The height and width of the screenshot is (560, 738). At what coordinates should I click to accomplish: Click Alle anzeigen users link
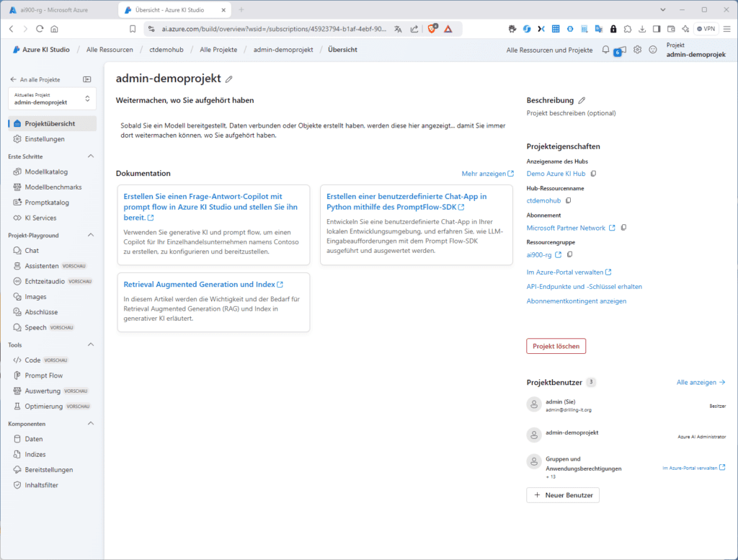click(701, 382)
